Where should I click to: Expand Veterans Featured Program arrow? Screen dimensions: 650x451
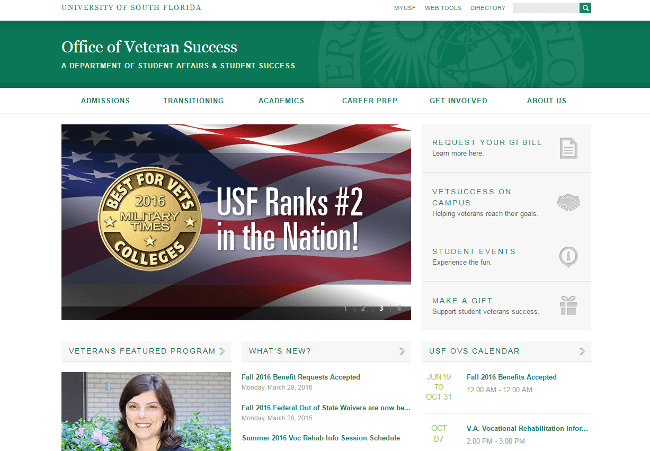click(x=222, y=351)
